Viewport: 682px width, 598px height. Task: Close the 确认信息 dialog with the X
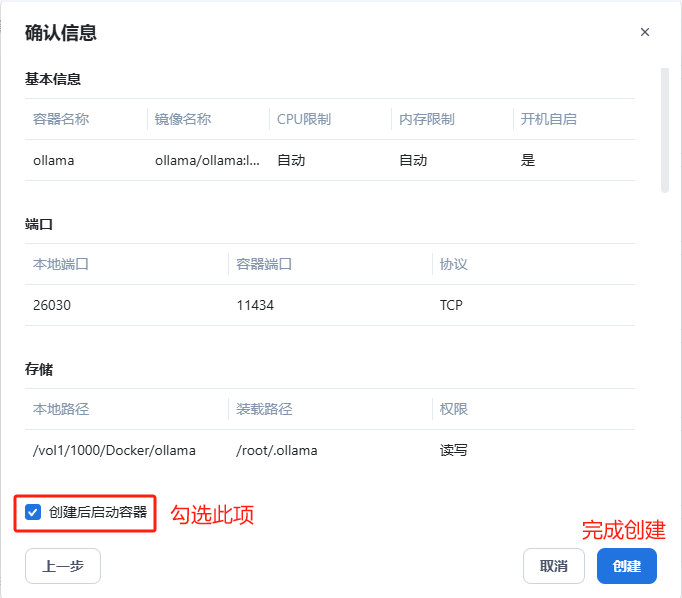[x=645, y=32]
